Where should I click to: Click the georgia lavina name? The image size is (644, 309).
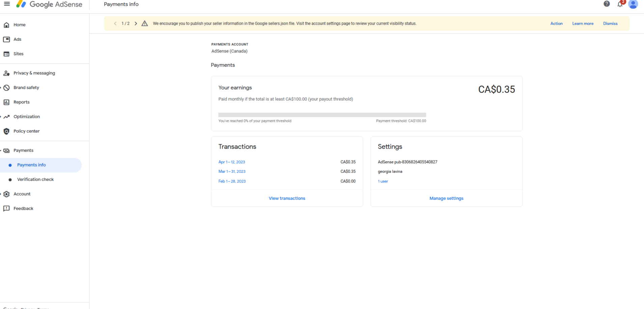[x=390, y=172]
